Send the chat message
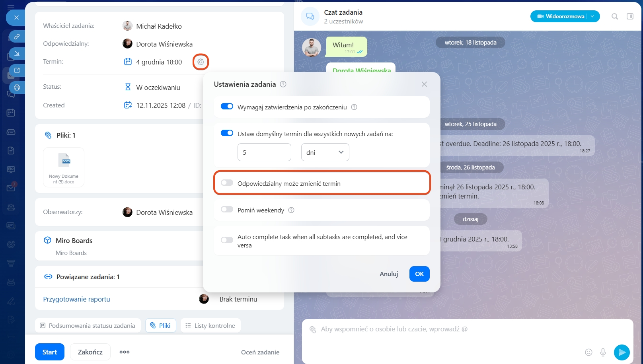 tap(622, 352)
